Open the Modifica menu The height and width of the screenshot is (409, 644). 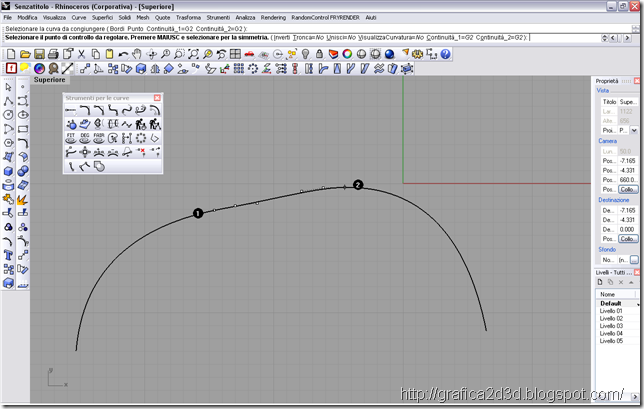click(x=27, y=18)
